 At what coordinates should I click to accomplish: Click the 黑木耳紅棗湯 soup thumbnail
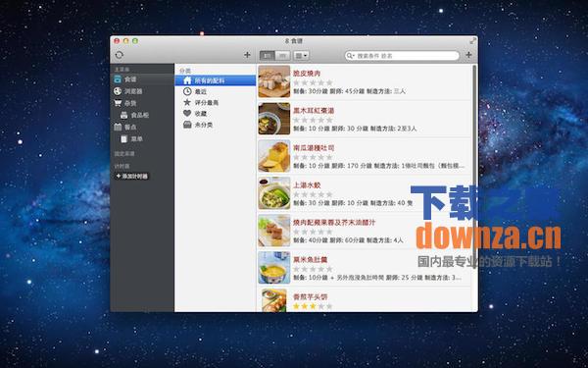[274, 119]
